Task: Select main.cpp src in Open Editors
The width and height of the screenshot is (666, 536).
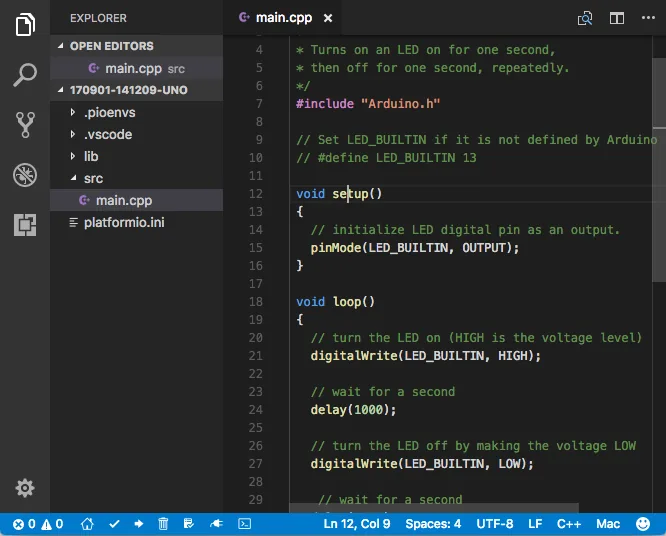Action: pos(136,68)
